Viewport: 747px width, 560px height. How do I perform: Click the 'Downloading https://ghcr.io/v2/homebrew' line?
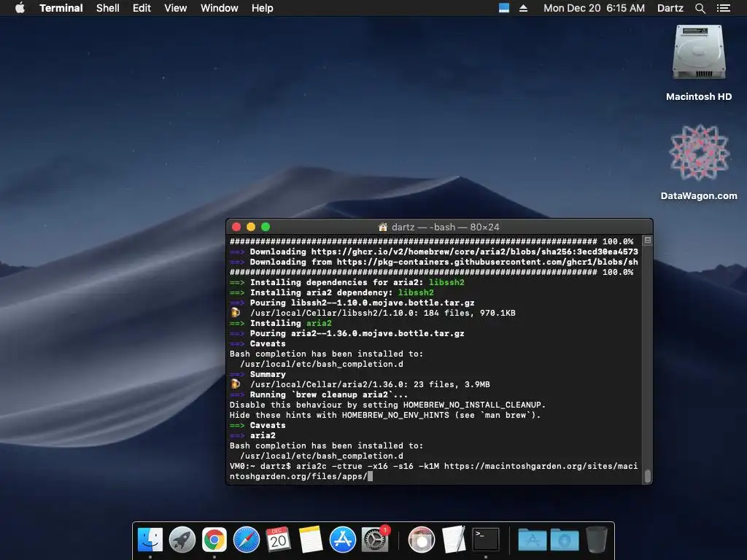point(433,252)
